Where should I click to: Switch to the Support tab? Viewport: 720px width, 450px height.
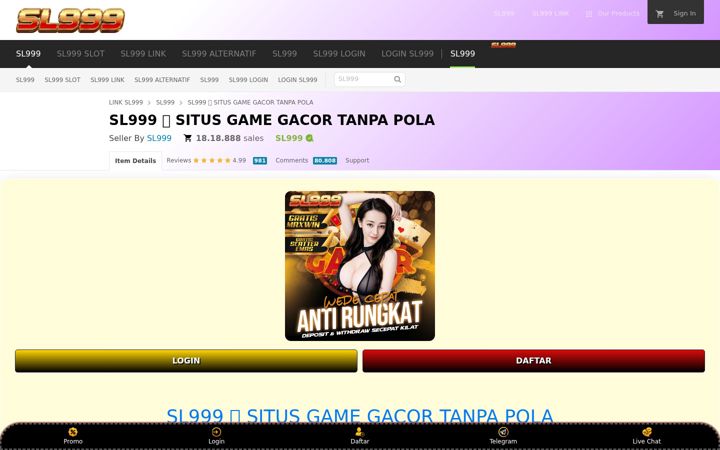tap(357, 160)
